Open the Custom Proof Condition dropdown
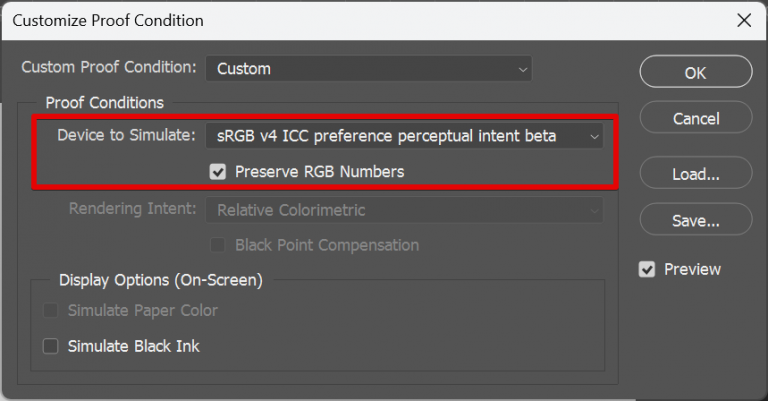Image resolution: width=768 pixels, height=401 pixels. pos(368,69)
